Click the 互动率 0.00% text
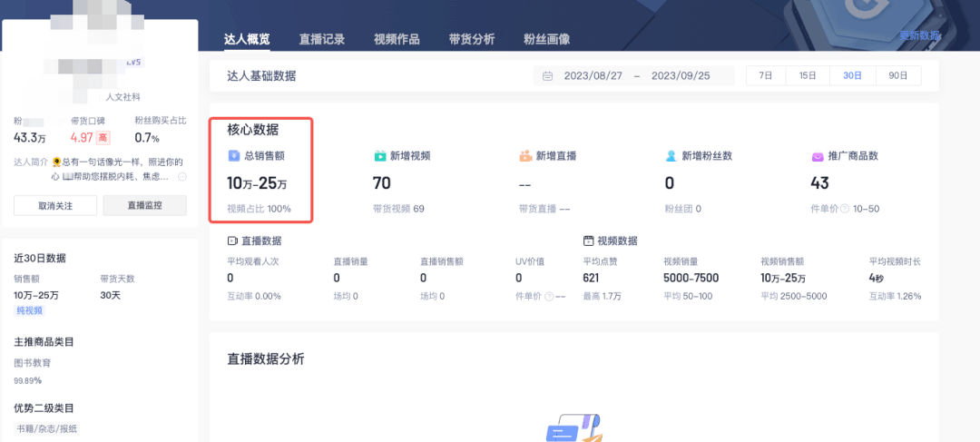 pos(254,297)
